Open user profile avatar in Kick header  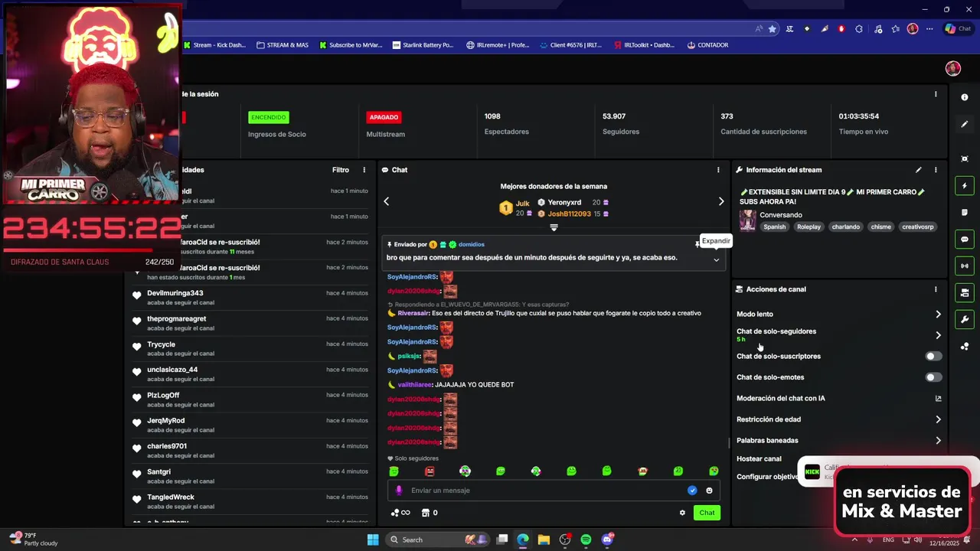(x=953, y=69)
